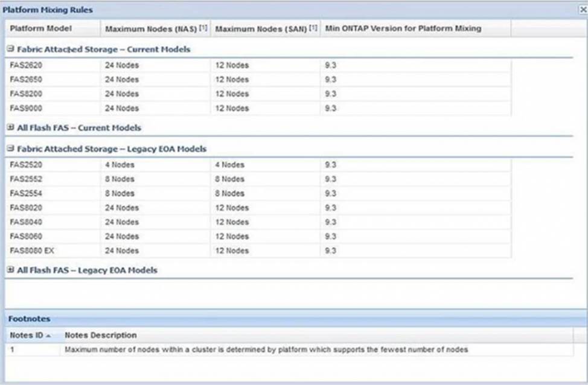Collapse Fabric Attached Storage Current Models group
The width and height of the screenshot is (588, 385).
click(11, 49)
